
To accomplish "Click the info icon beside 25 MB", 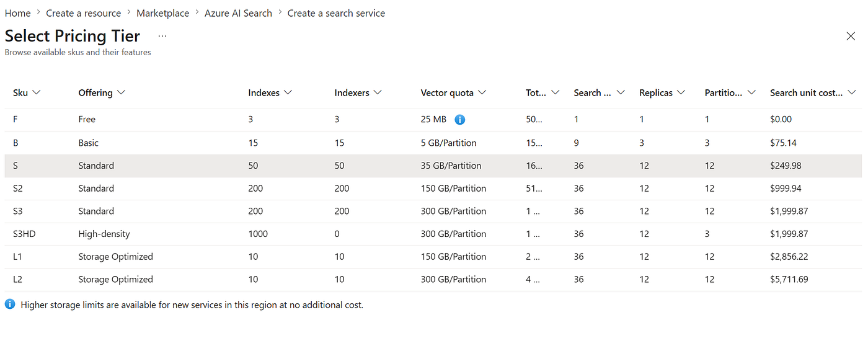I will click(x=460, y=120).
